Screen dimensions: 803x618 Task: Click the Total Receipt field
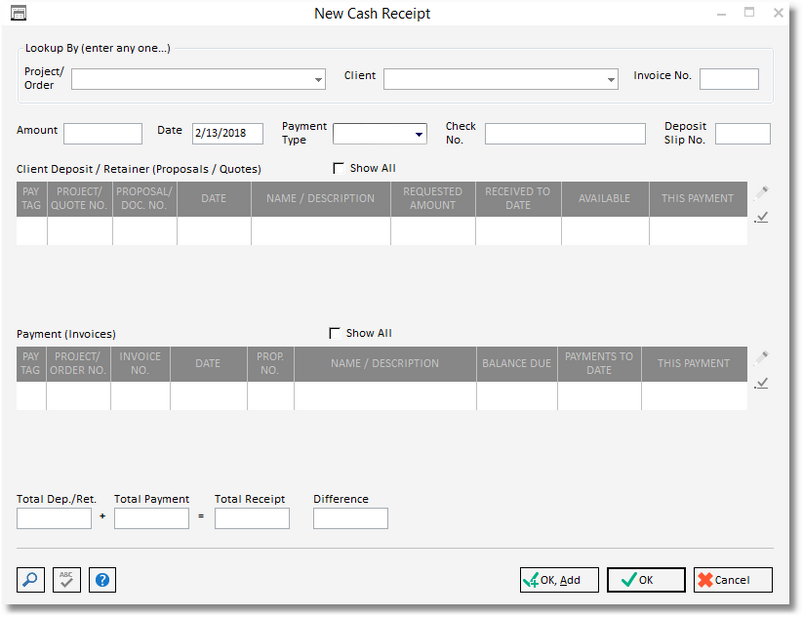[252, 518]
